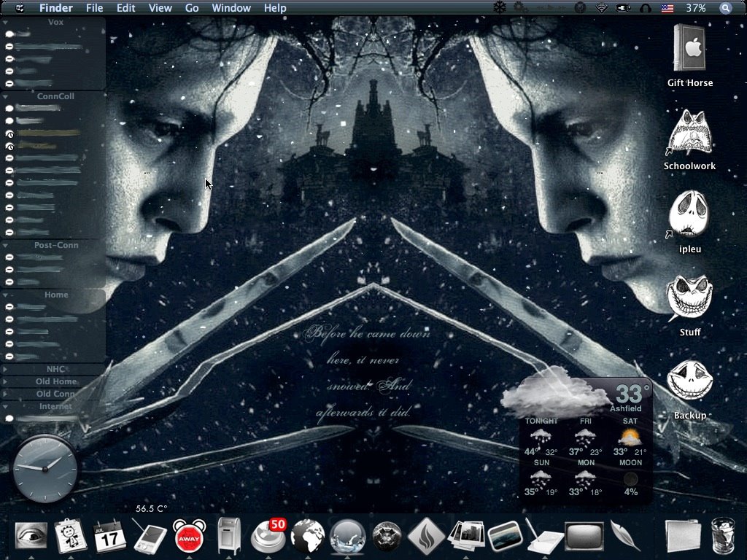The width and height of the screenshot is (747, 560).
Task: Click the 33° current temperature
Action: point(632,394)
